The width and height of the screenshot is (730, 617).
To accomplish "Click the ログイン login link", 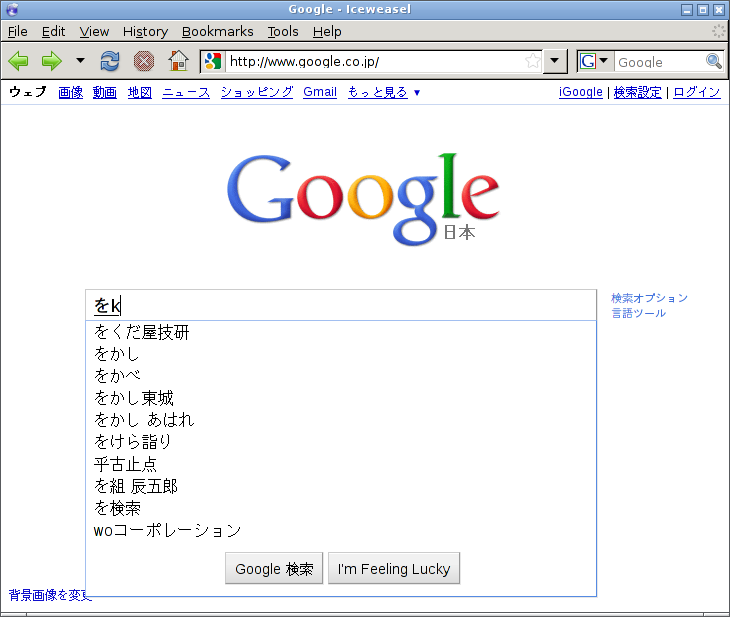I will tap(696, 92).
